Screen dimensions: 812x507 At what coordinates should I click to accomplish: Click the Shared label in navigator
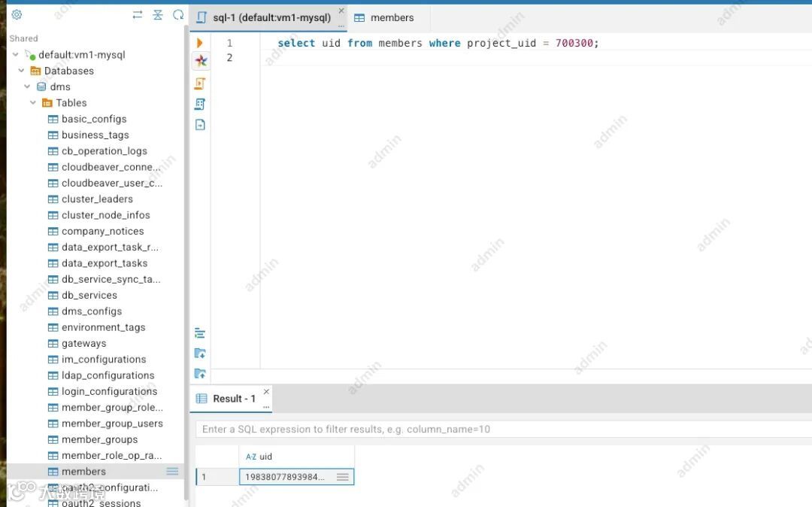pyautogui.click(x=23, y=38)
